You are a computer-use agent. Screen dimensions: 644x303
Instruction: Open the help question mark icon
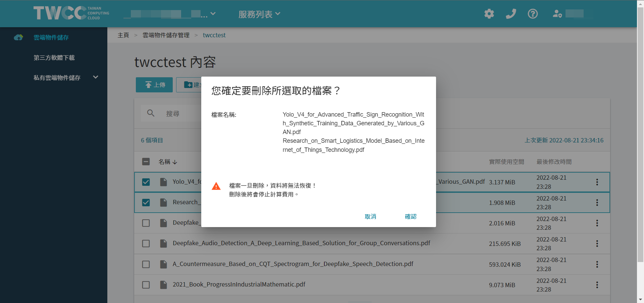tap(532, 14)
